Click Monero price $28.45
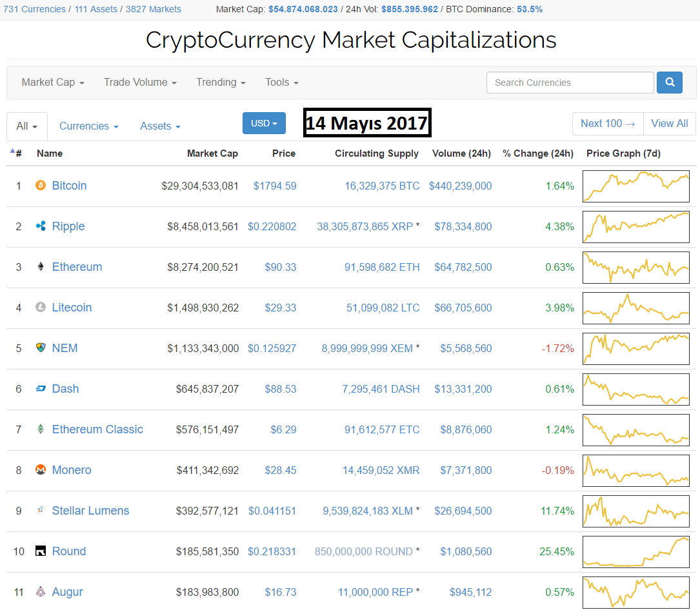This screenshot has height=610, width=700. coord(281,470)
